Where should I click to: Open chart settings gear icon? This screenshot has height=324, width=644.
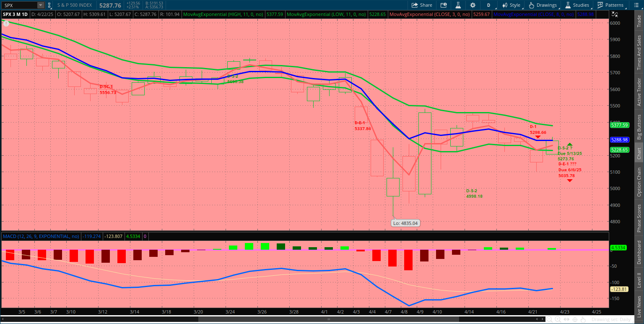[473, 5]
